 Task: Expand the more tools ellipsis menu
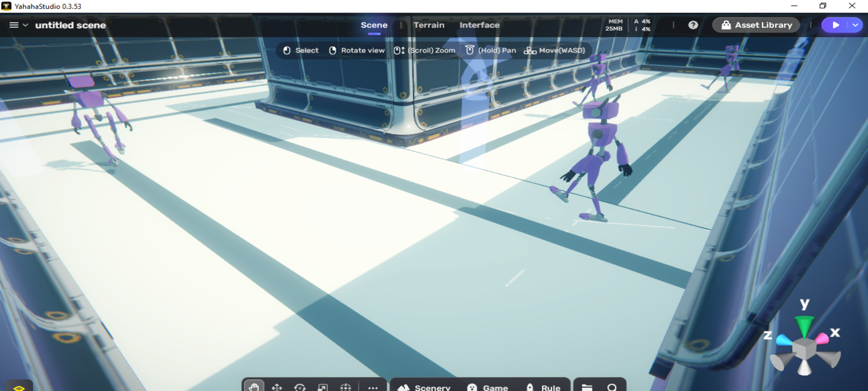tap(373, 388)
